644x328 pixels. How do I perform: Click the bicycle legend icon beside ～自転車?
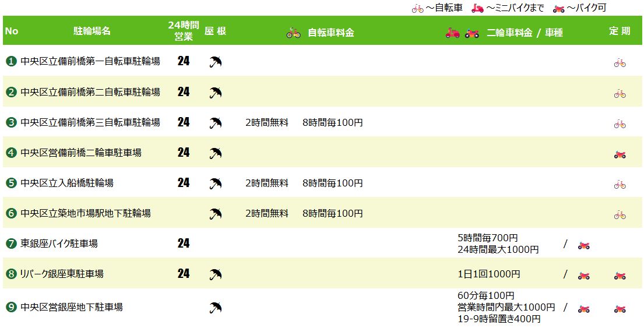(x=417, y=8)
